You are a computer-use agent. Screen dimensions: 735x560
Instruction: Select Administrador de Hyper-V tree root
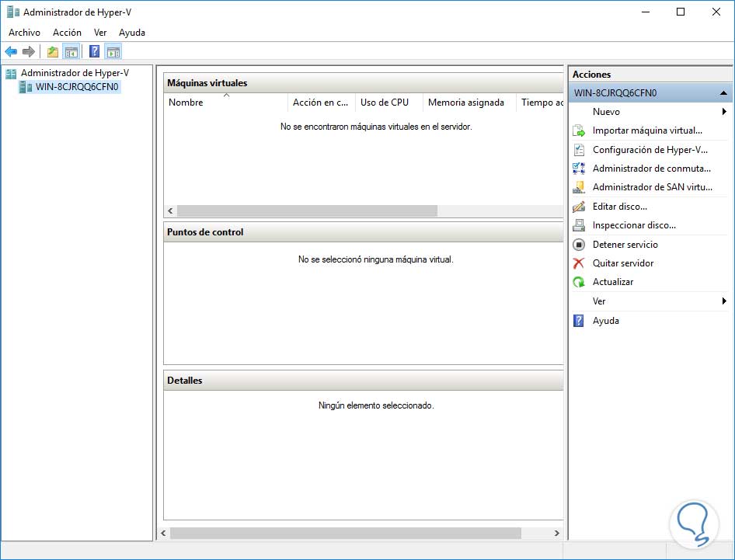(x=75, y=73)
